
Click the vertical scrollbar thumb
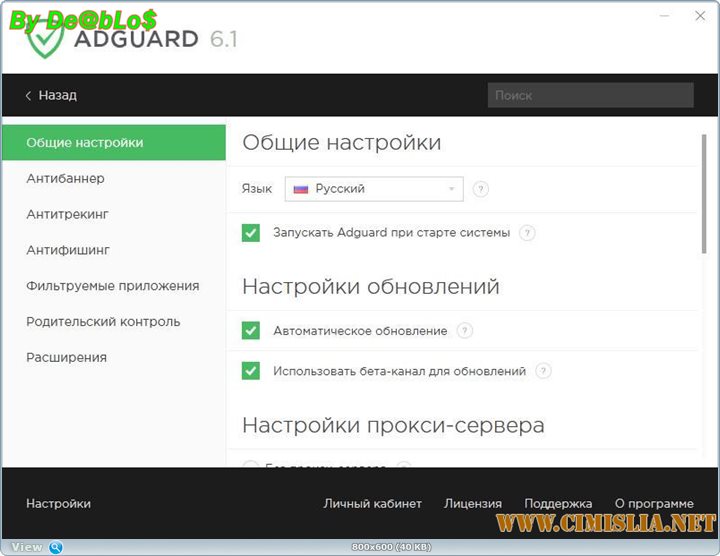[x=704, y=193]
